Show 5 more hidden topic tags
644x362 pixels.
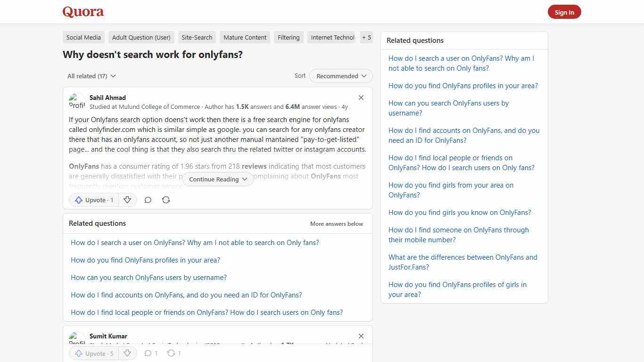pos(366,37)
